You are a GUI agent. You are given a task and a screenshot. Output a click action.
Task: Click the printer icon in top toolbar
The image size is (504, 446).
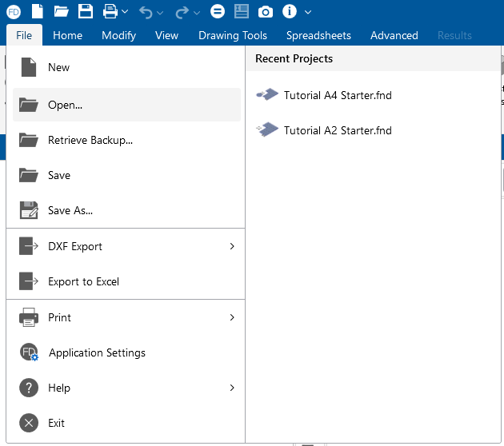[110, 11]
